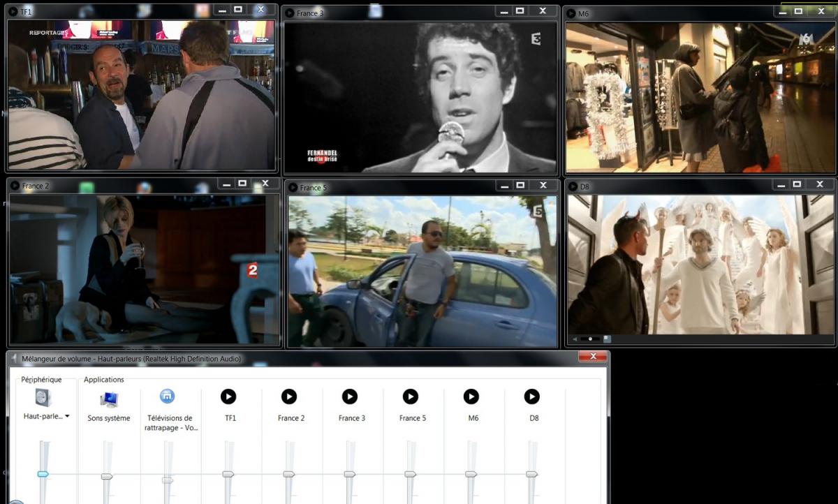Minimize the France 3 window
The width and height of the screenshot is (838, 504).
(x=503, y=11)
